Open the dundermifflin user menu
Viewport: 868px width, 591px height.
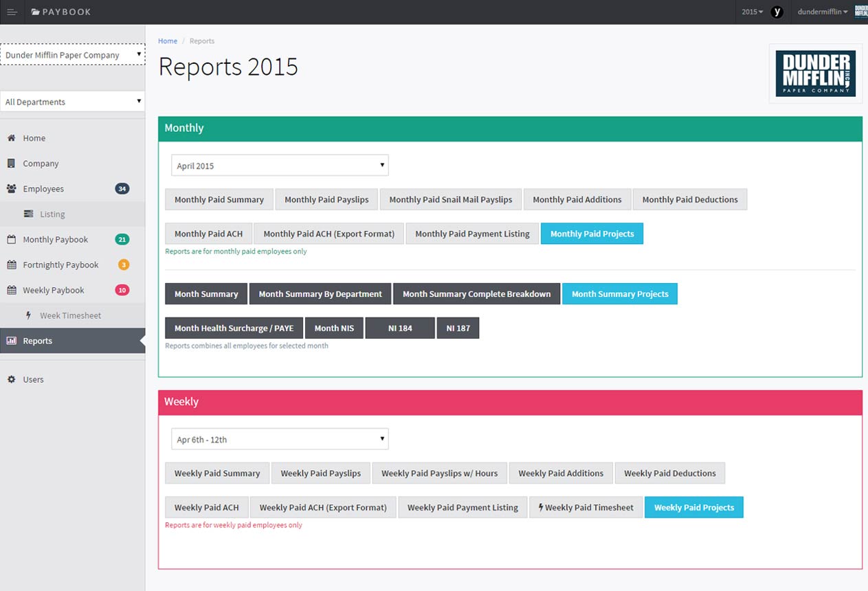[x=823, y=12]
